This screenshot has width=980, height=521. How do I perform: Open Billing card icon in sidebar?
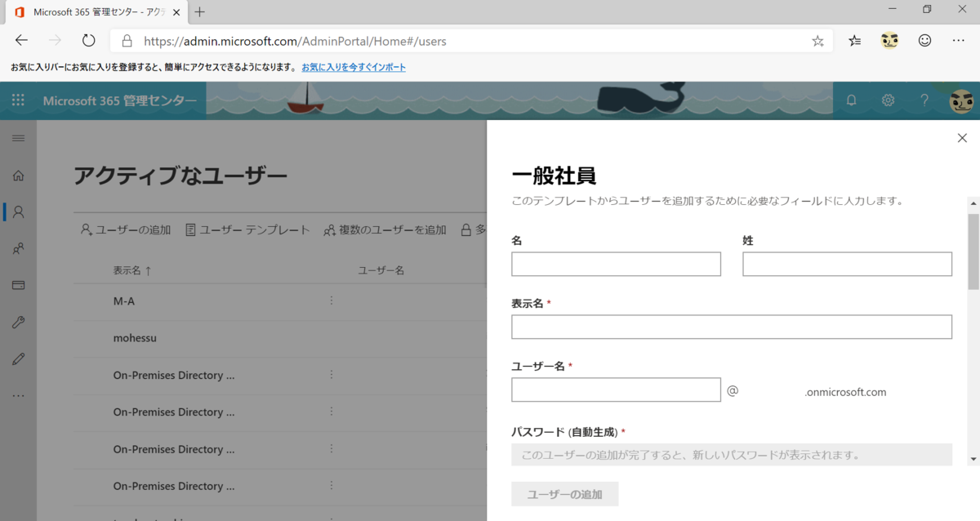[x=18, y=286]
